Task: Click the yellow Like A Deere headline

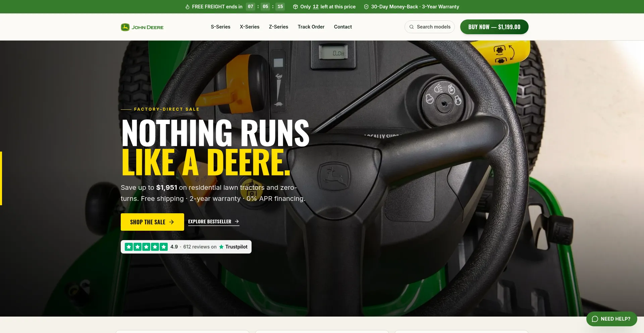Action: 206,162
